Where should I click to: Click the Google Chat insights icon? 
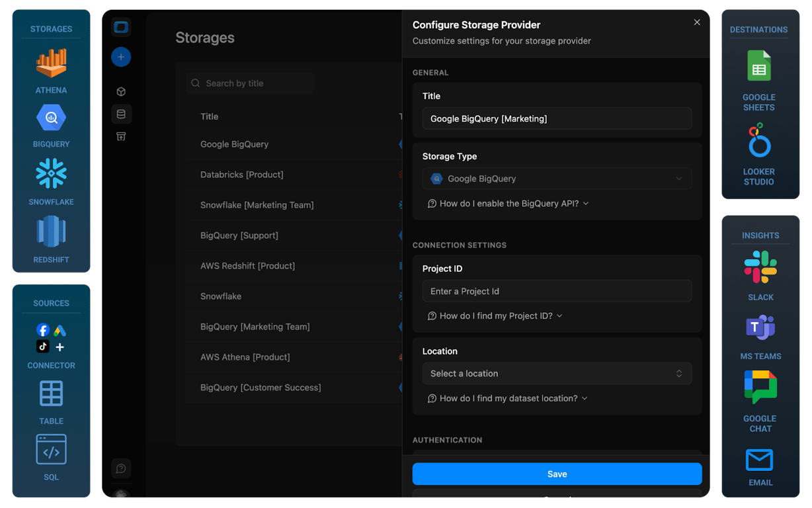coord(760,387)
